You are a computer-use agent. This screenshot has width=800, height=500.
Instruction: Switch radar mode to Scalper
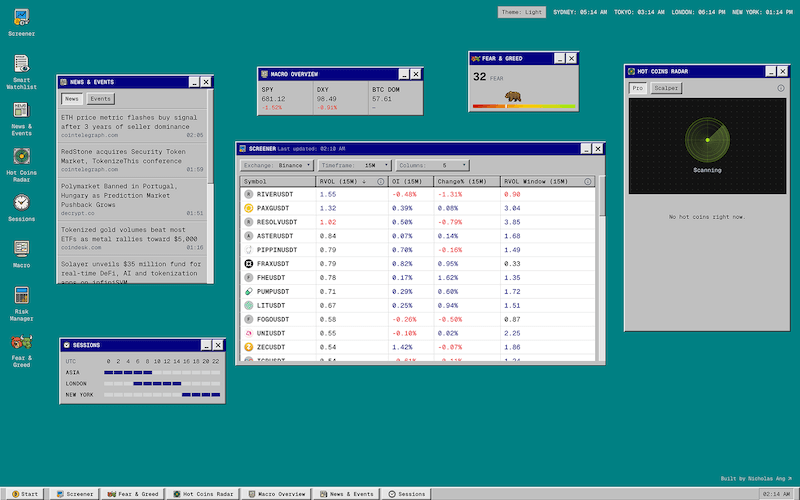[x=665, y=88]
